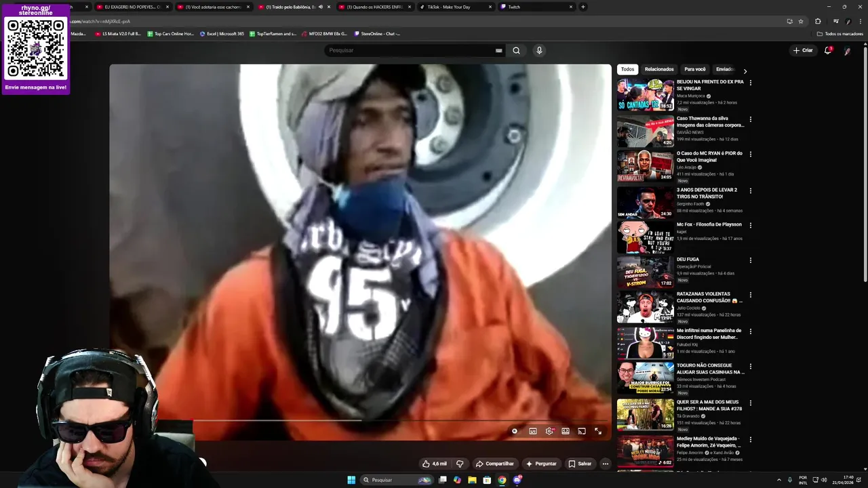Show more filter chips with right arrow
The height and width of the screenshot is (488, 868).
745,70
